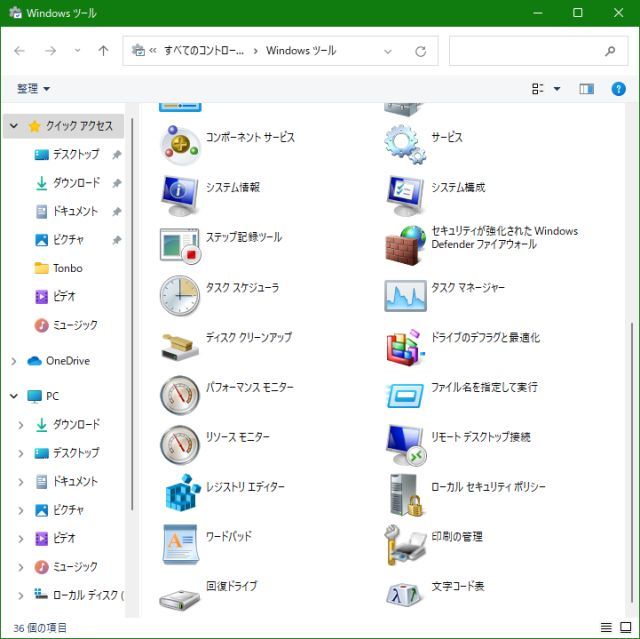
Task: Open the レジストリ エディター cube icon
Action: (x=182, y=492)
